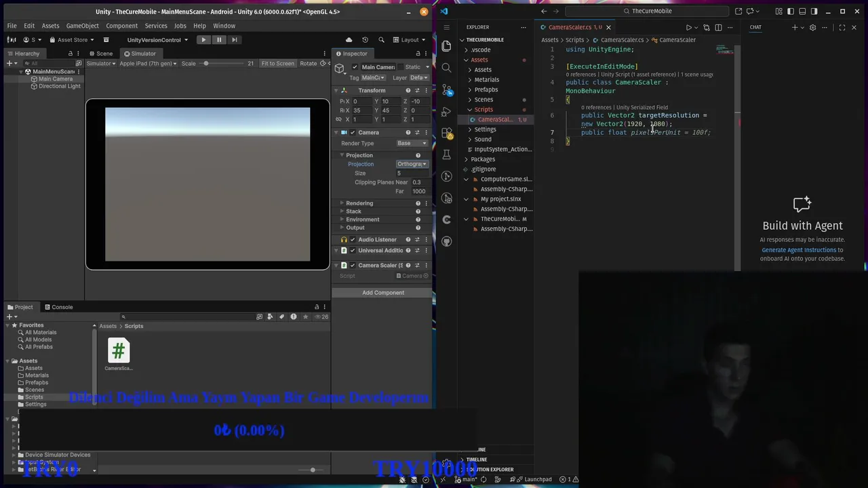
Task: Open VS Code Source Control activity icon
Action: 446,89
